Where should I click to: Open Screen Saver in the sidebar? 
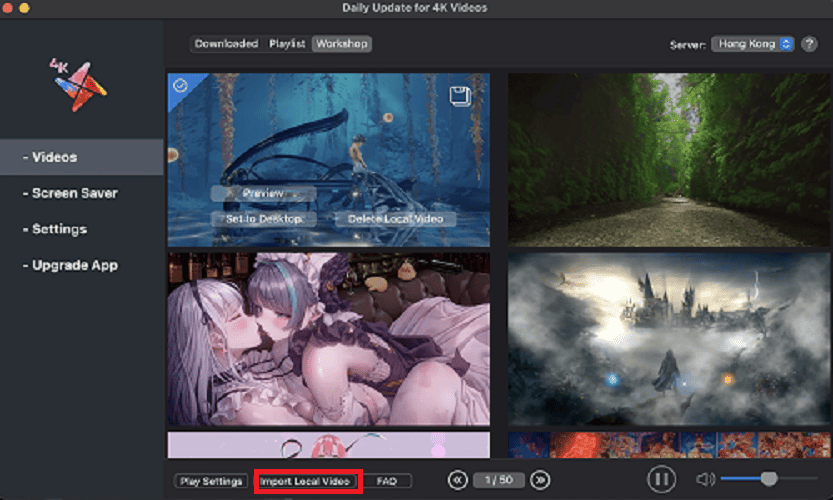tap(74, 193)
